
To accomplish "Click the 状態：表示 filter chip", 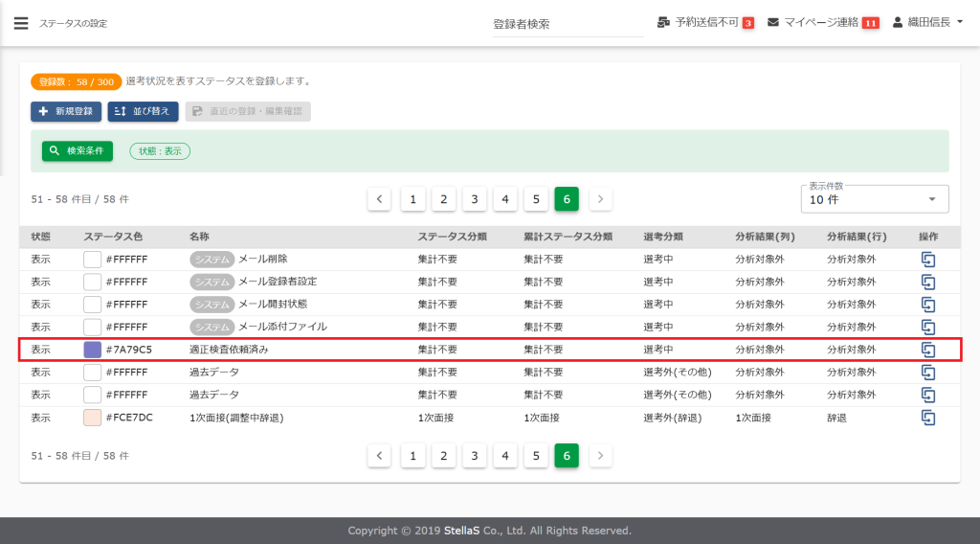I will [x=160, y=150].
